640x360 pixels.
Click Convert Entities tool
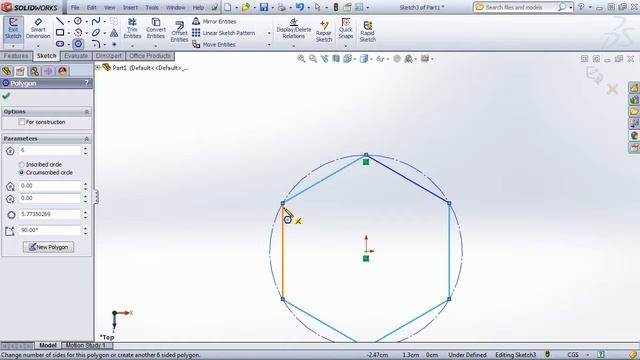(156, 29)
